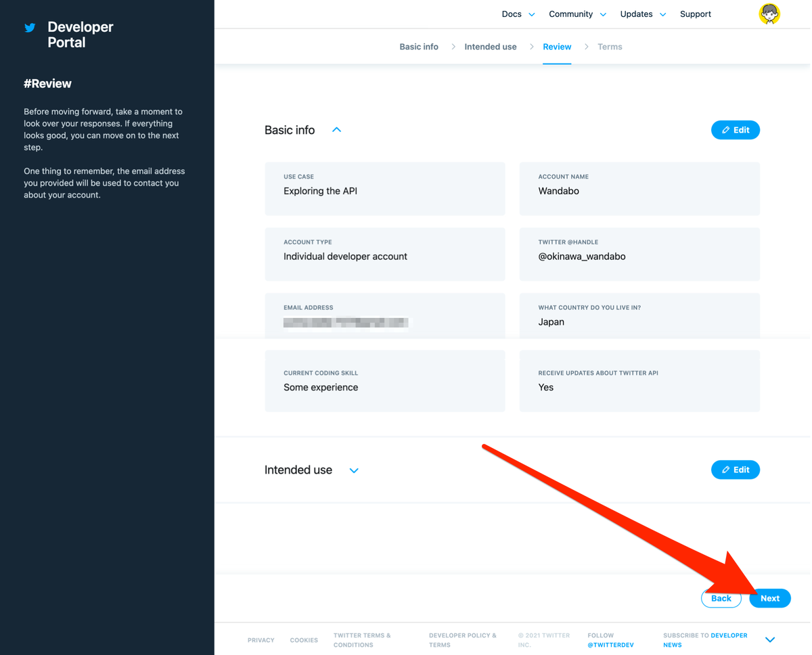Click the Next button
The image size is (812, 655).
coord(770,598)
